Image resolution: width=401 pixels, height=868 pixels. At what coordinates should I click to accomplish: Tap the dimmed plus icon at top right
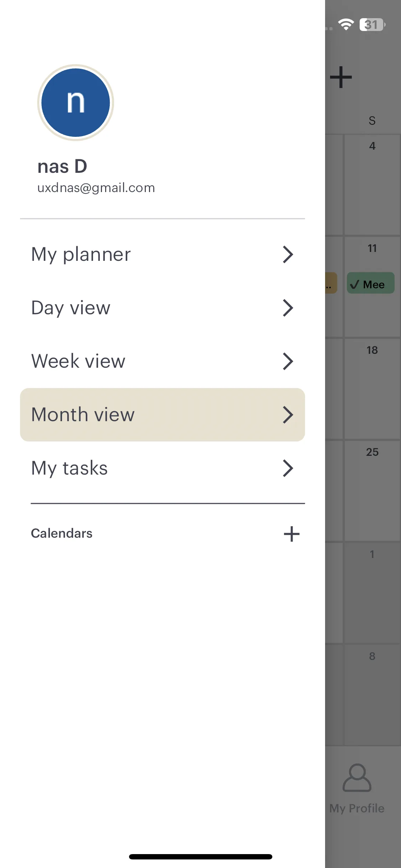click(341, 77)
